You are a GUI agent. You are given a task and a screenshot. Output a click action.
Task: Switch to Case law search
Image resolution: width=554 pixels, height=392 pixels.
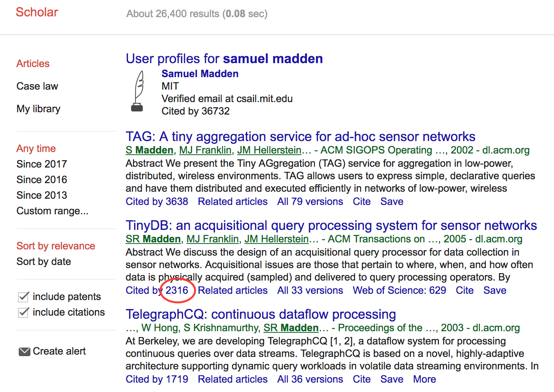[x=37, y=86]
